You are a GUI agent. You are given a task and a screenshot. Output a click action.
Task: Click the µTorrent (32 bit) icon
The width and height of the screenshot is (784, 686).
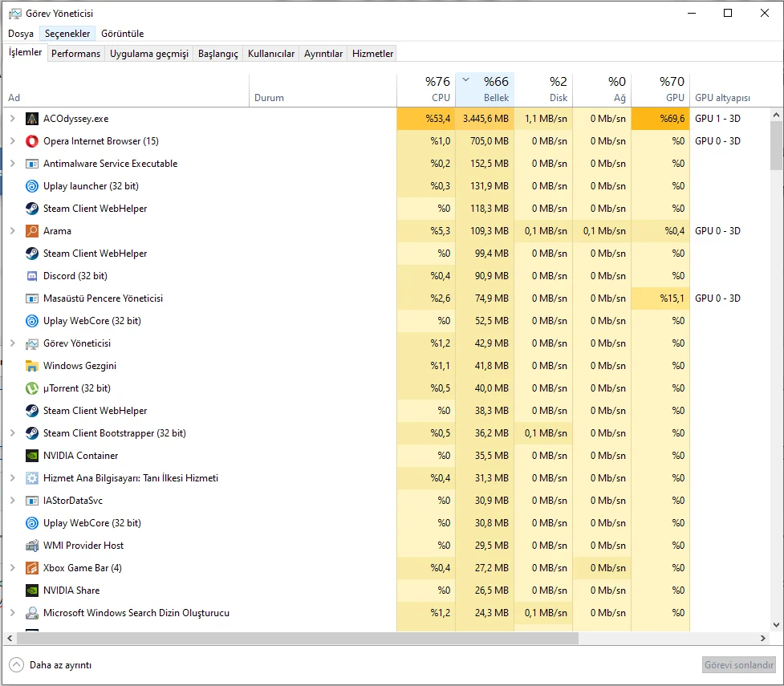click(32, 388)
